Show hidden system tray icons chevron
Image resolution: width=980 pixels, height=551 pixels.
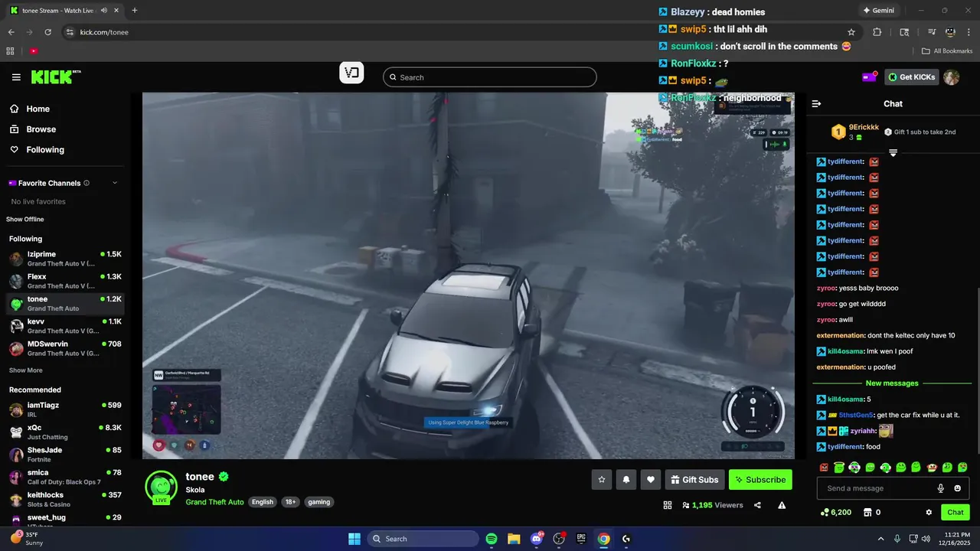(880, 539)
